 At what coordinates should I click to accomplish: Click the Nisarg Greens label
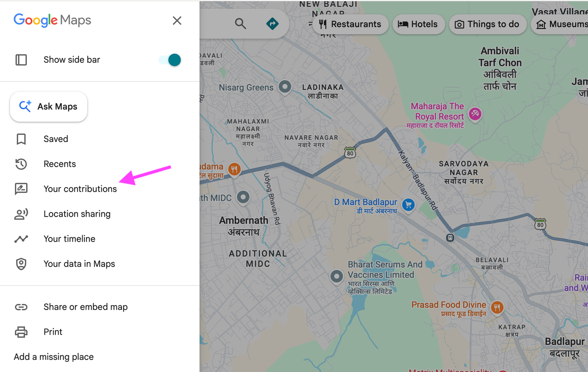click(x=246, y=88)
